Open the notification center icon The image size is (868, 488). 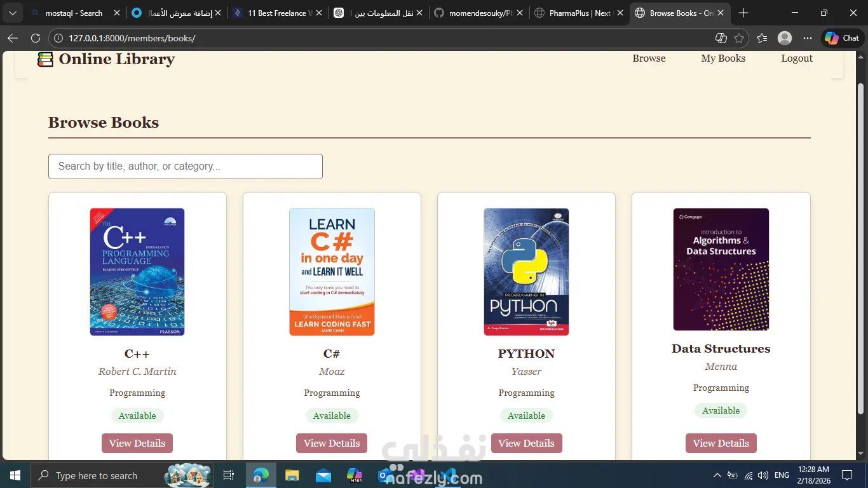click(847, 475)
